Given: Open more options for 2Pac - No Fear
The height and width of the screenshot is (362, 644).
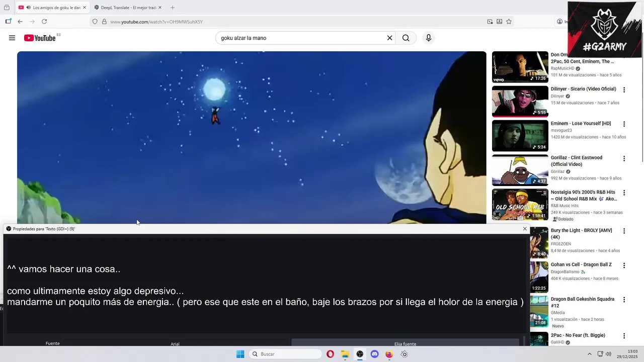Looking at the screenshot, I should [x=624, y=336].
